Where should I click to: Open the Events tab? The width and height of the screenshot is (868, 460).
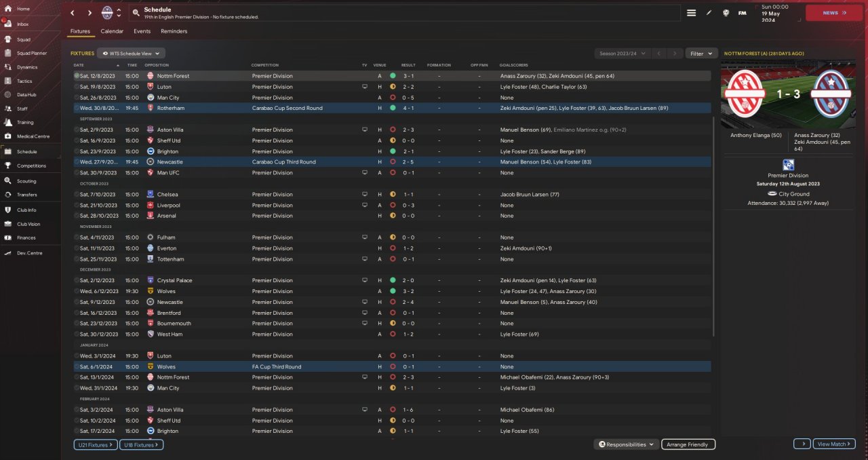click(x=142, y=31)
